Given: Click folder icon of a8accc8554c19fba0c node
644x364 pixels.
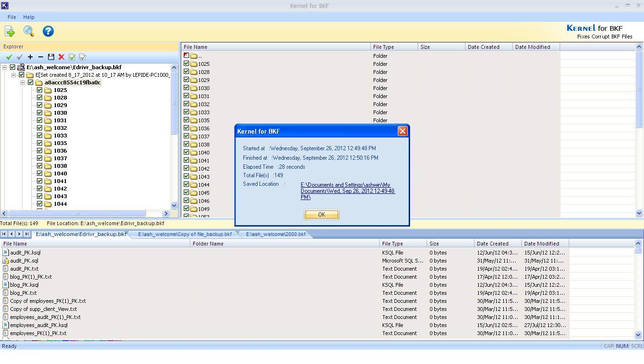Looking at the screenshot, I should (39, 82).
